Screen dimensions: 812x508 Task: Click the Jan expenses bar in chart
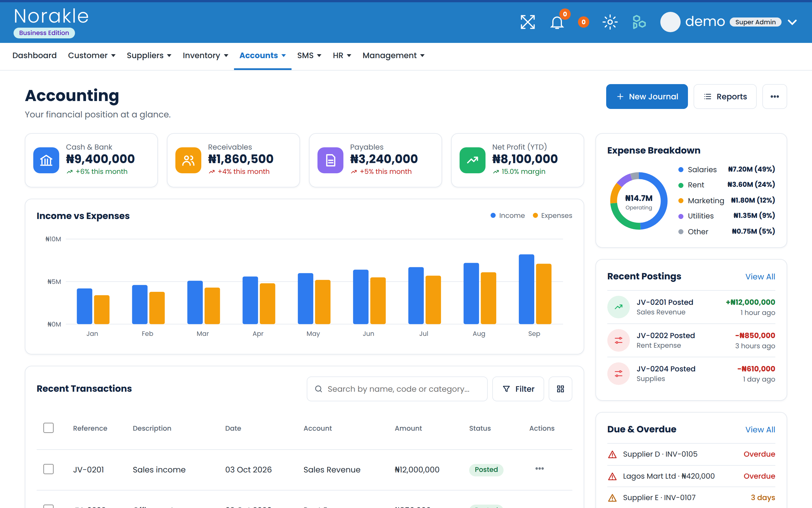102,310
